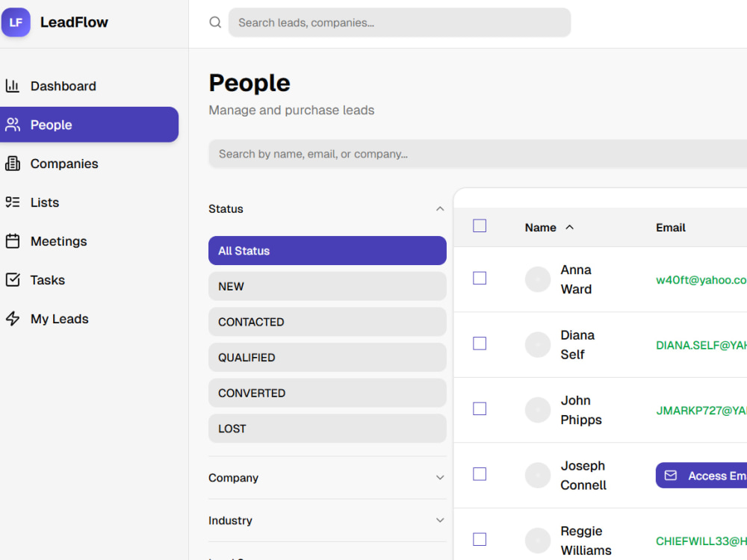This screenshot has width=747, height=560.
Task: Click the Companies building icon
Action: (x=13, y=164)
